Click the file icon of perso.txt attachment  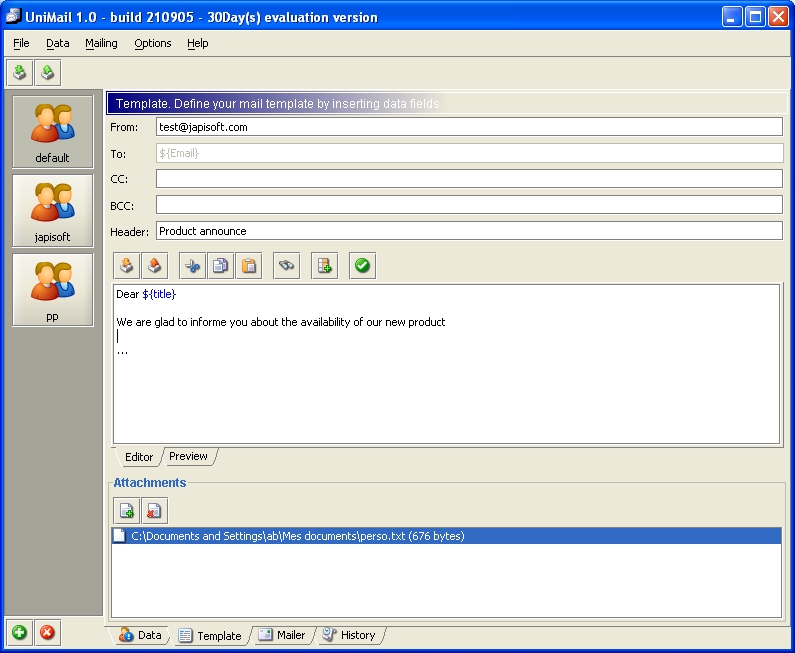(120, 535)
